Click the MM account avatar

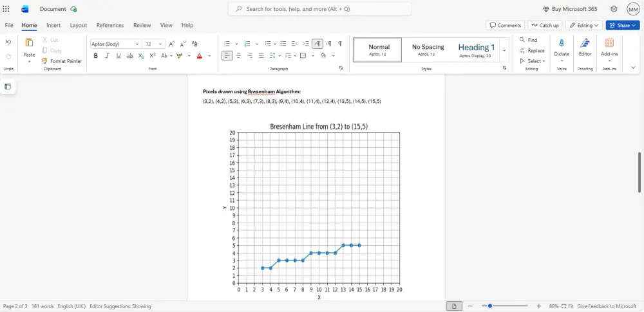[633, 9]
